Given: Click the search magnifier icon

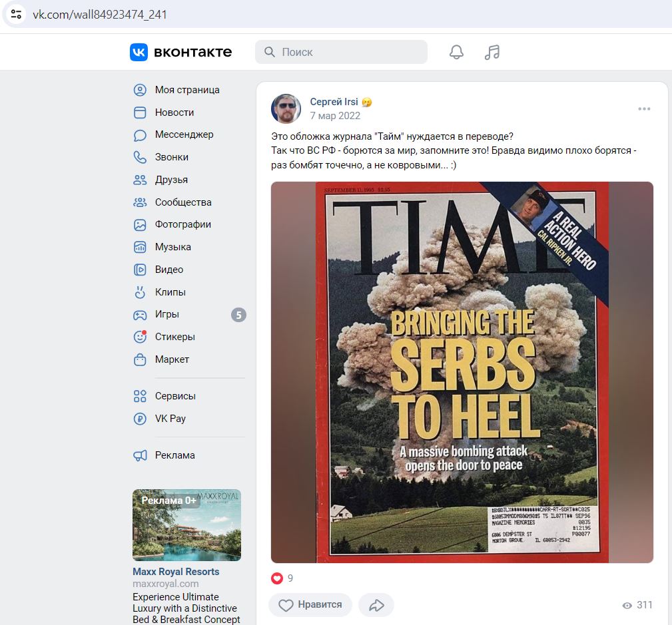Looking at the screenshot, I should tap(270, 52).
